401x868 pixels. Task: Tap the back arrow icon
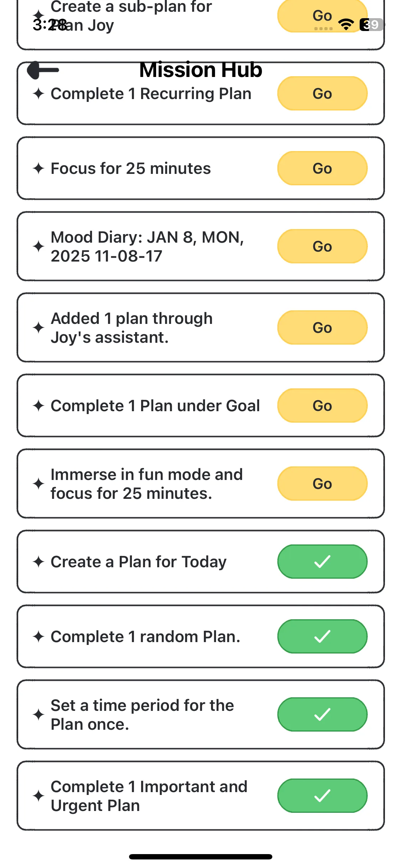(43, 70)
